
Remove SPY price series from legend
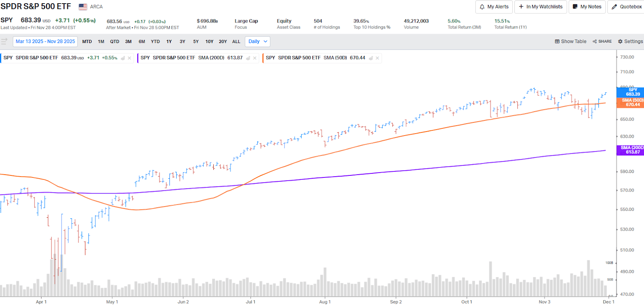pyautogui.click(x=130, y=58)
